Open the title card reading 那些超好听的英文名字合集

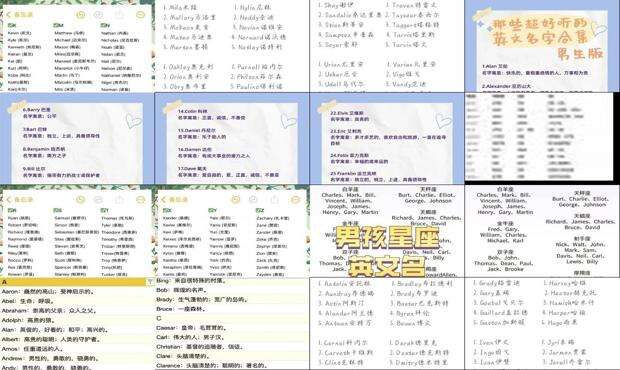tap(542, 46)
